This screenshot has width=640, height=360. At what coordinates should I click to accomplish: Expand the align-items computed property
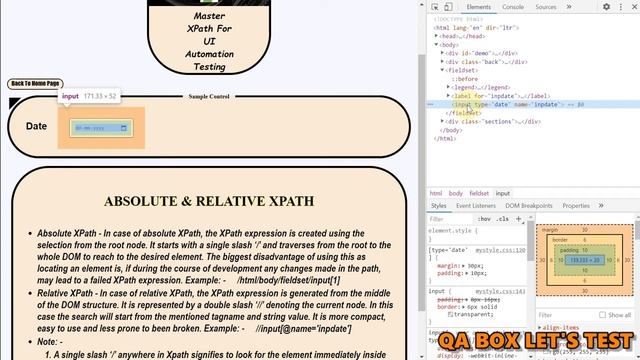540,328
